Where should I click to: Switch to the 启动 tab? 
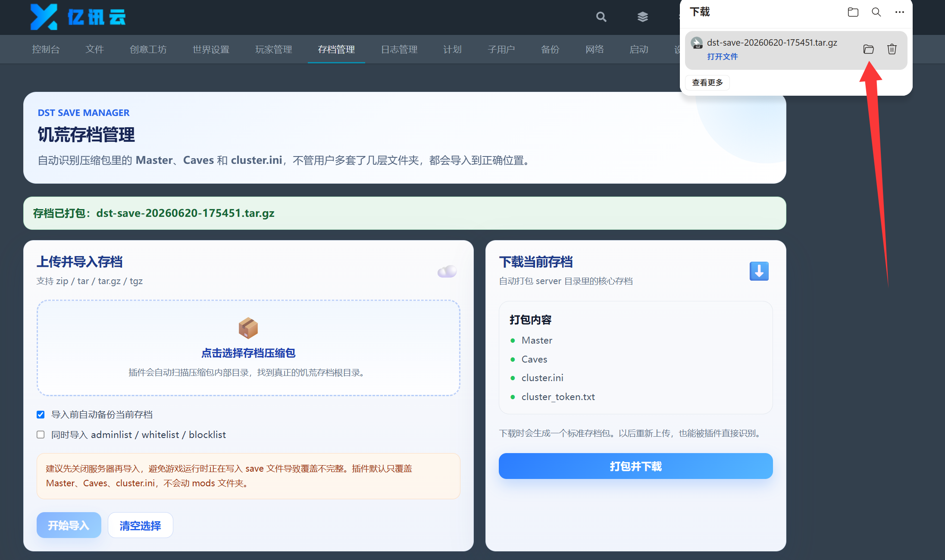tap(639, 50)
